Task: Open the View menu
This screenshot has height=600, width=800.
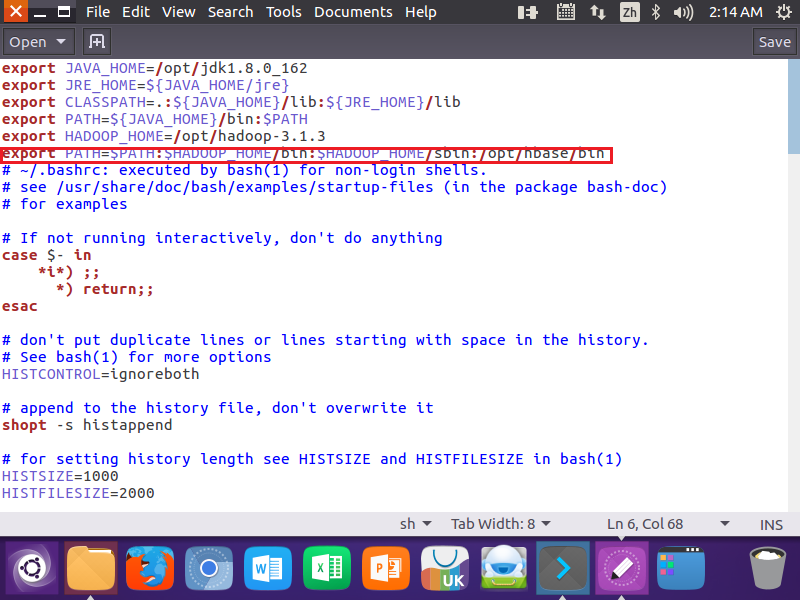Action: click(179, 12)
